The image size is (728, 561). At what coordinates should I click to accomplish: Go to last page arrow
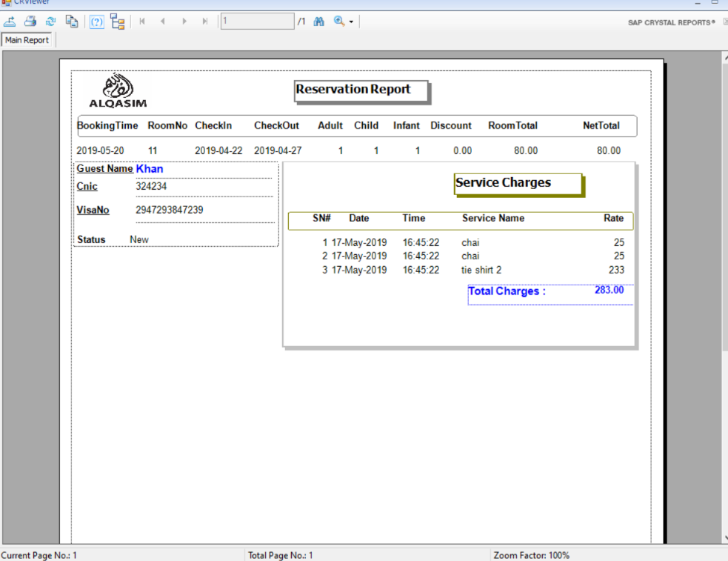click(x=205, y=21)
